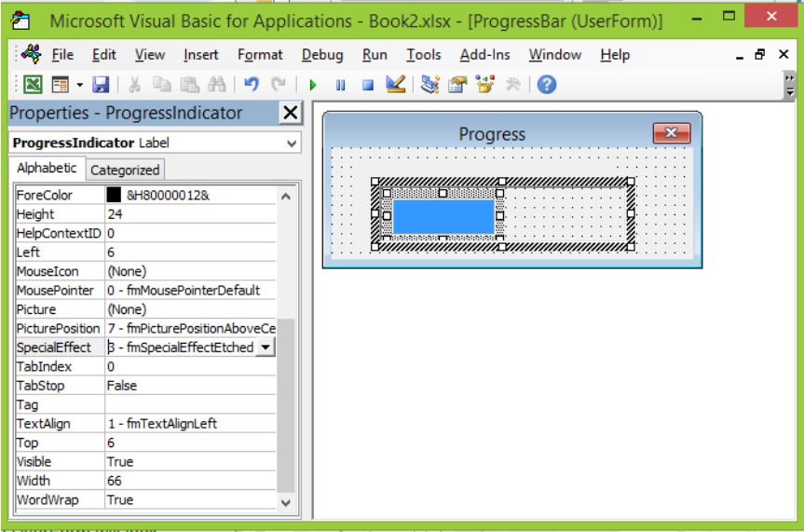Screen dimensions: 804x532
Task: Toggle Design Mode icon
Action: [x=395, y=84]
